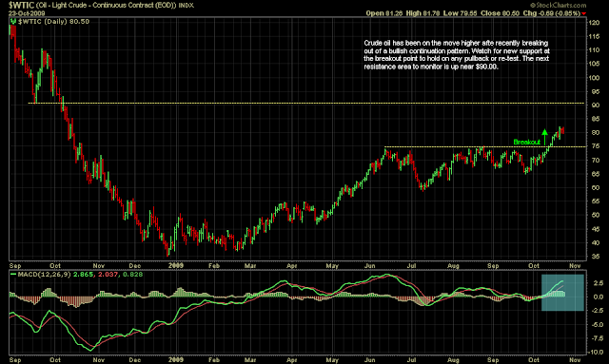
Task: Click the Aug label under the price panel
Action: pyautogui.click(x=453, y=266)
